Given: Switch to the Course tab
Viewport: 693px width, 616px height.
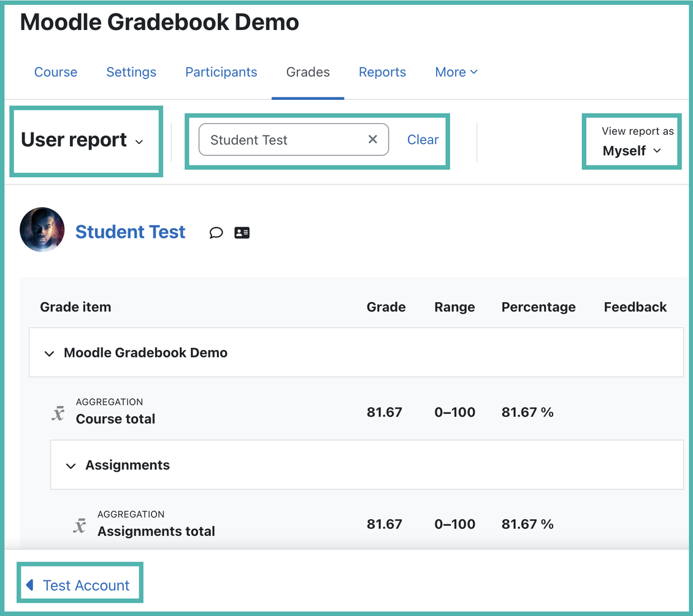Looking at the screenshot, I should click(56, 72).
